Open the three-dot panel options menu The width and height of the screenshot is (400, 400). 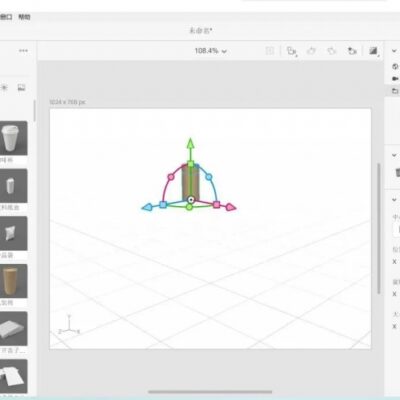tap(23, 51)
